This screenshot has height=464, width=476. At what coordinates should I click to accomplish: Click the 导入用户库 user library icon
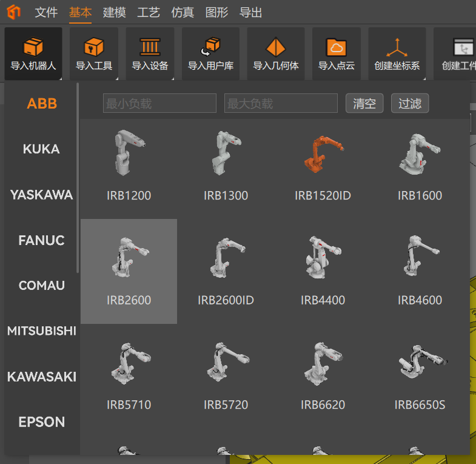click(x=210, y=47)
